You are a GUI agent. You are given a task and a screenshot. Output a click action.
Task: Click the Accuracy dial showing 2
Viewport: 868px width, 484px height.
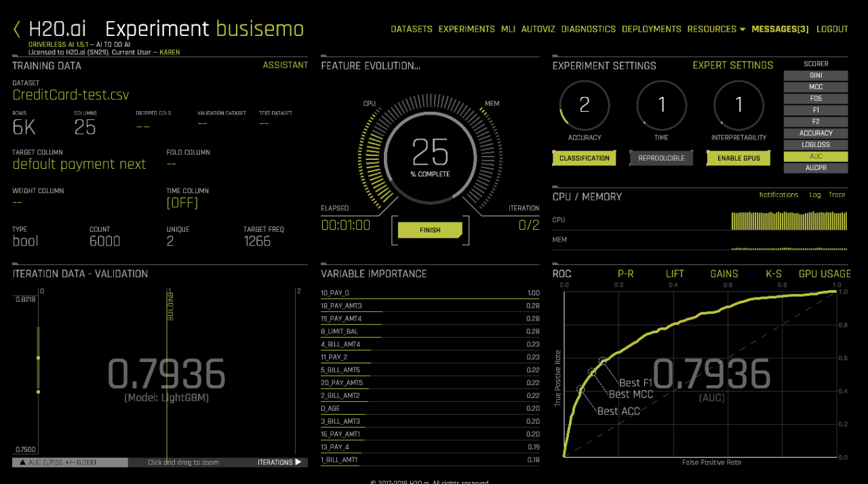click(x=584, y=105)
